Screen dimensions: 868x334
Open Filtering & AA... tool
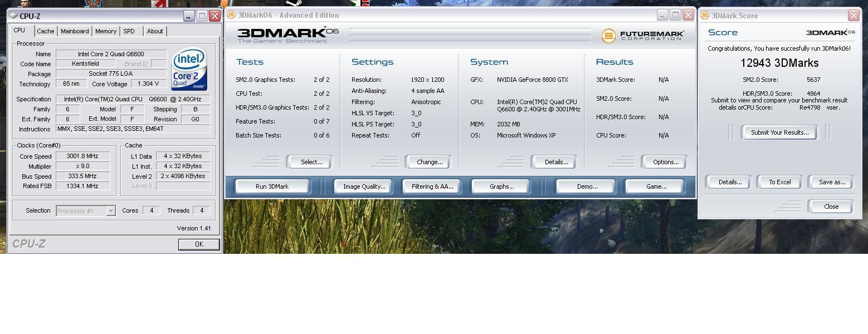433,186
